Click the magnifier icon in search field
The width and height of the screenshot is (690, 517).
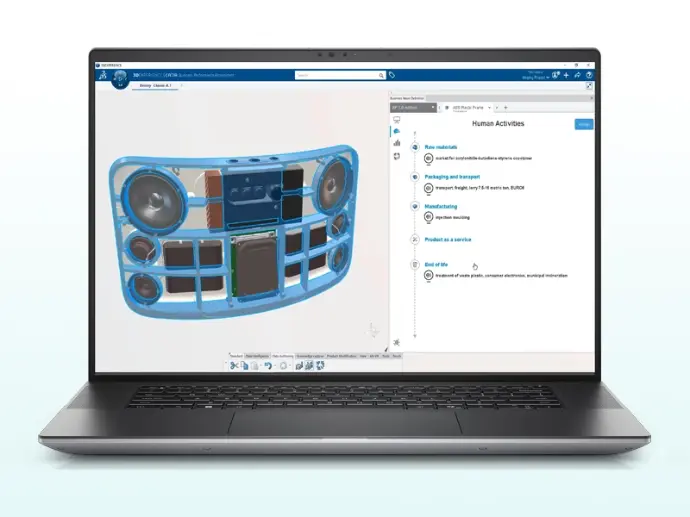[x=381, y=76]
